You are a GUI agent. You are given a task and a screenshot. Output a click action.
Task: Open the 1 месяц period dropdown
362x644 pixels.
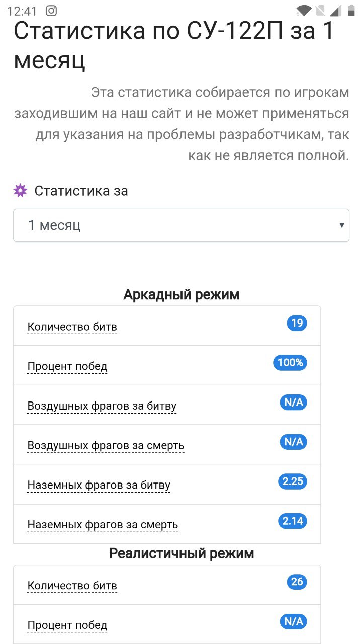181,225
